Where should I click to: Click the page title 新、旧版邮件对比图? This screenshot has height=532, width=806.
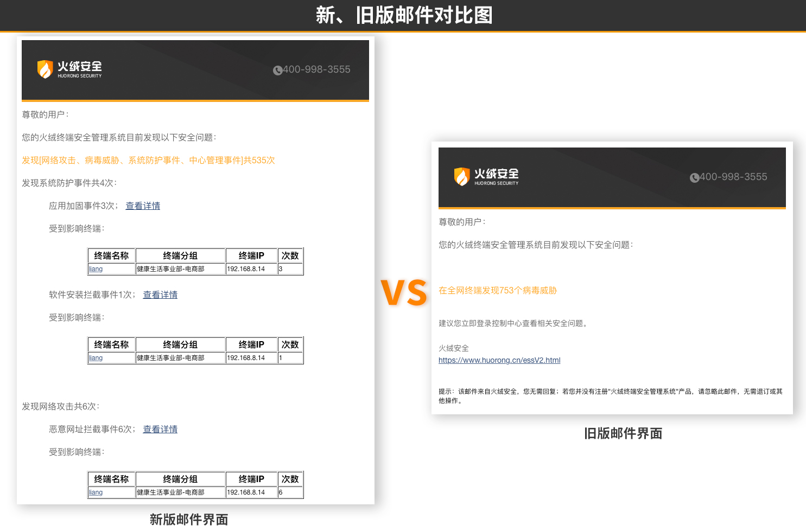[404, 15]
